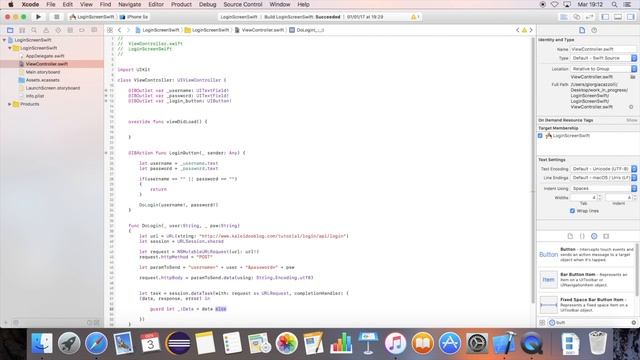Show the File inspector
The height and width of the screenshot is (360, 640).
(x=582, y=30)
